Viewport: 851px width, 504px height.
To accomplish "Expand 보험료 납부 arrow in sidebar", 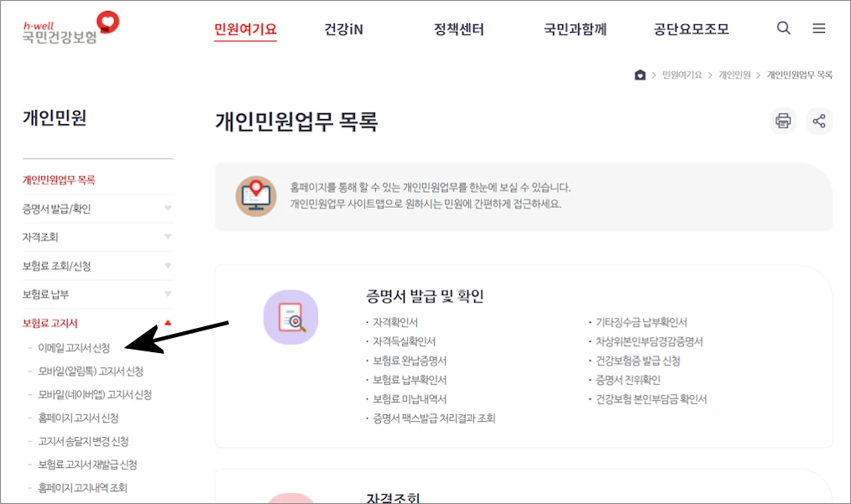I will click(168, 294).
